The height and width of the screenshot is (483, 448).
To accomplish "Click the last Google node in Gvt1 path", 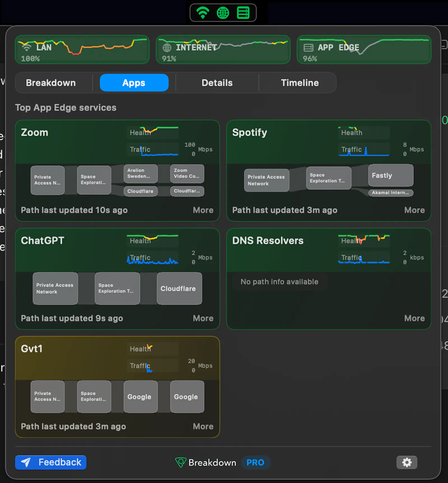I will [187, 397].
